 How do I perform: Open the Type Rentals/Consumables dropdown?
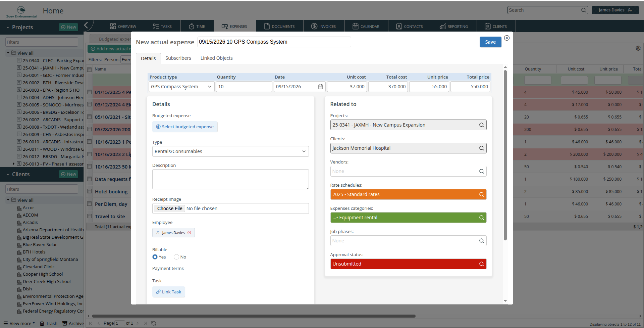point(230,151)
